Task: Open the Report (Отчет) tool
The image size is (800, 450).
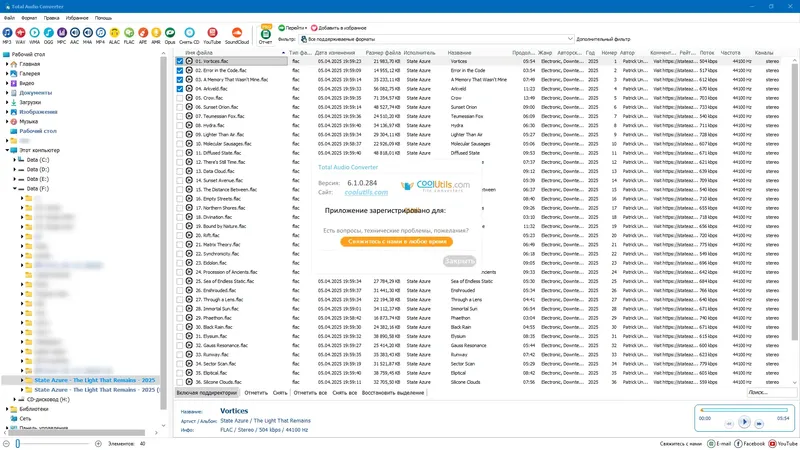Action: (265, 35)
